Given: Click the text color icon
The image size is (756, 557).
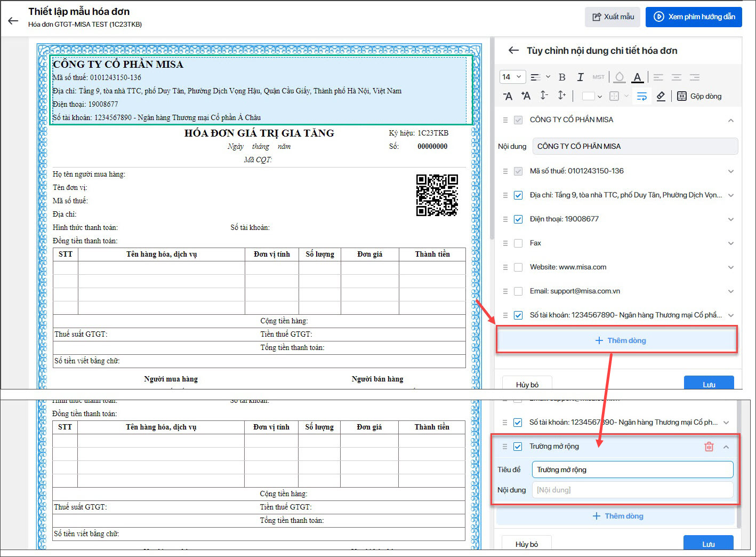Looking at the screenshot, I should tap(637, 77).
